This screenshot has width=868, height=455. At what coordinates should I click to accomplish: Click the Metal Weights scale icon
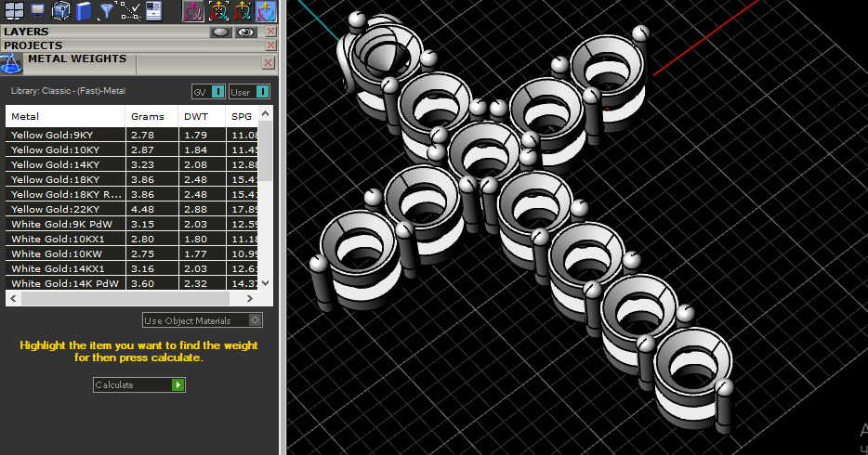click(x=11, y=64)
